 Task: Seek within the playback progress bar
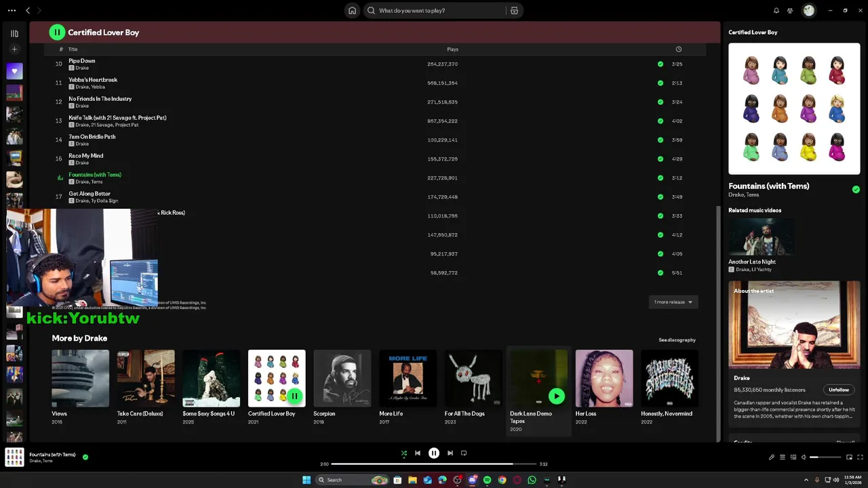434,464
